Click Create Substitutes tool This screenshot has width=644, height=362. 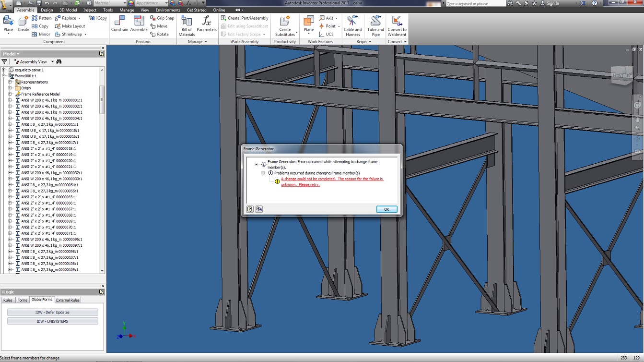285,26
